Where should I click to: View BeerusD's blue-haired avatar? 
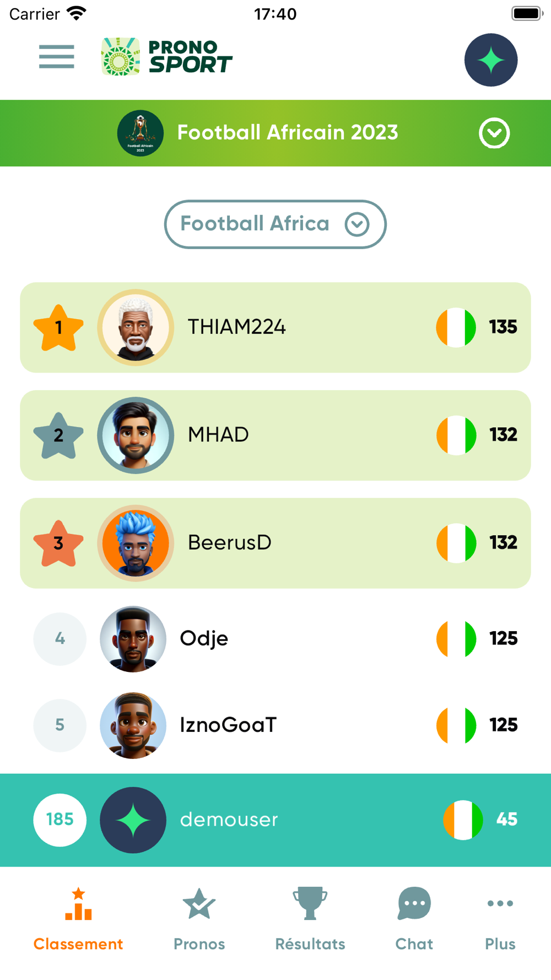click(x=136, y=543)
